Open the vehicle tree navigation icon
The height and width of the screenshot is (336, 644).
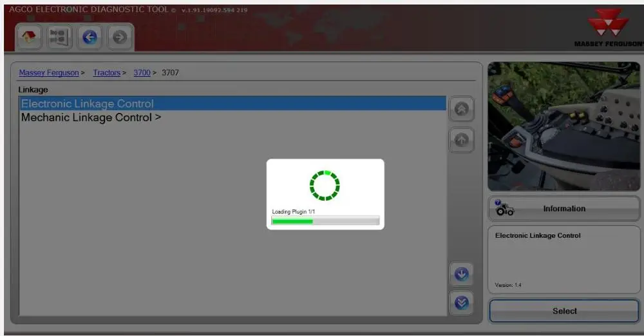coord(59,37)
